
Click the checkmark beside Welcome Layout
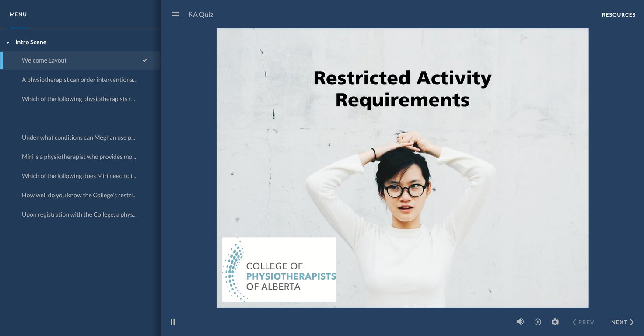(x=145, y=60)
